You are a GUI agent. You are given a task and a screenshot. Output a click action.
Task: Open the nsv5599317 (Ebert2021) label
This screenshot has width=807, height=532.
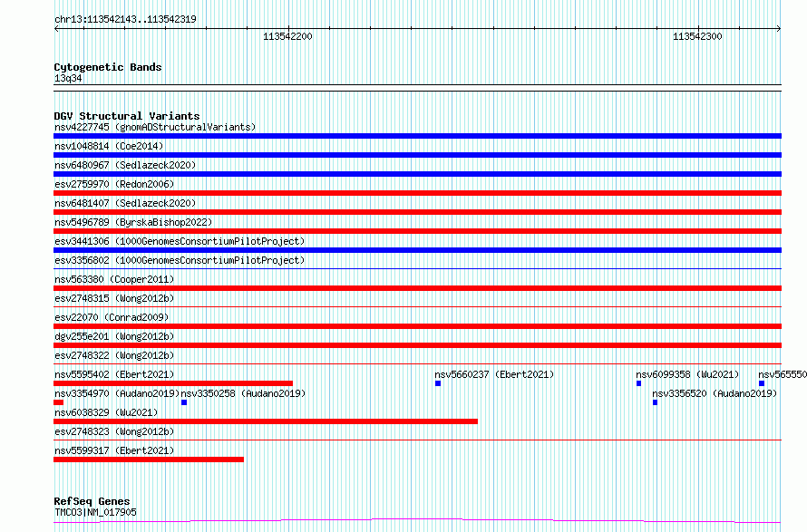click(114, 450)
